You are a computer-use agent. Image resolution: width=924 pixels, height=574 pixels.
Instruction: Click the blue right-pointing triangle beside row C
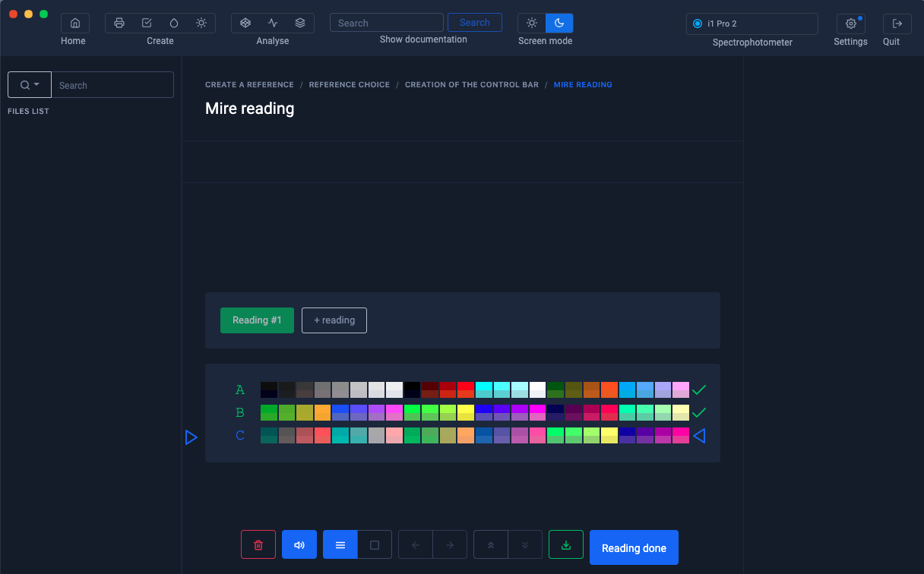click(191, 437)
